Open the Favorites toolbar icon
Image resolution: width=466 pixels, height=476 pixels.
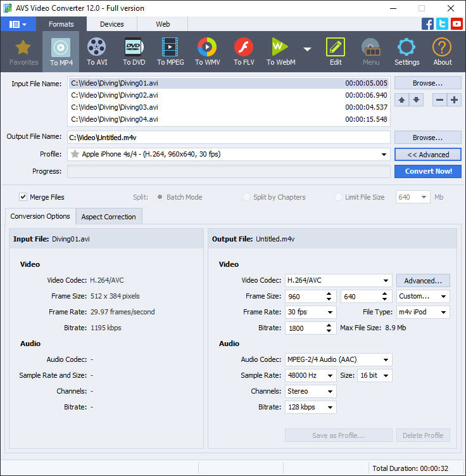(23, 52)
